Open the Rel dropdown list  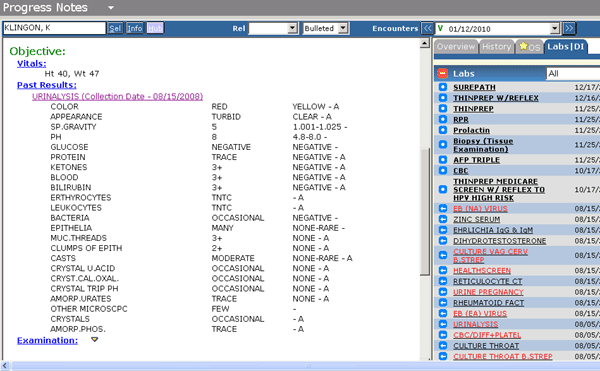tap(292, 28)
